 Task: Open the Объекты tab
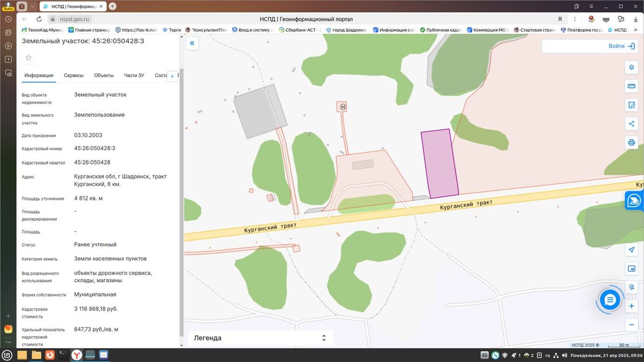[104, 76]
